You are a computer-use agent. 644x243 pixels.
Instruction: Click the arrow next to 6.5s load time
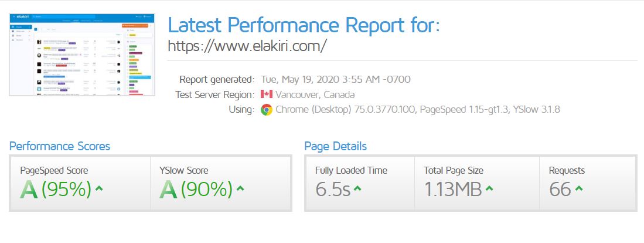(357, 189)
